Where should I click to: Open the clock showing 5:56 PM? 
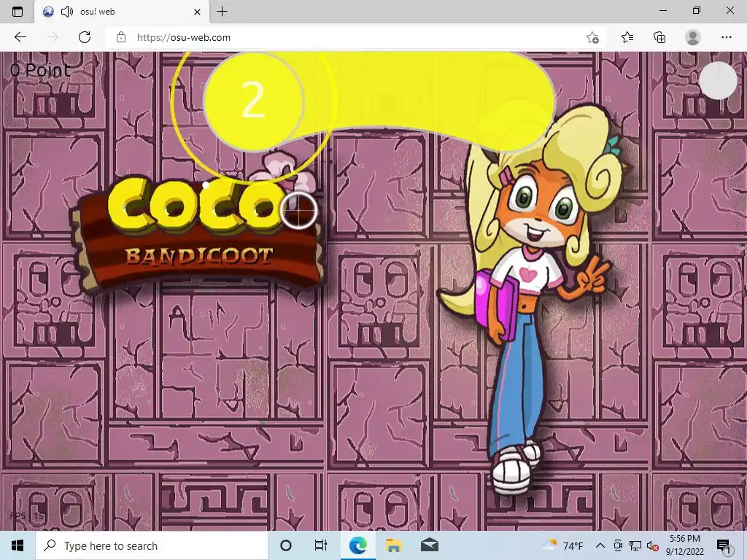click(684, 545)
